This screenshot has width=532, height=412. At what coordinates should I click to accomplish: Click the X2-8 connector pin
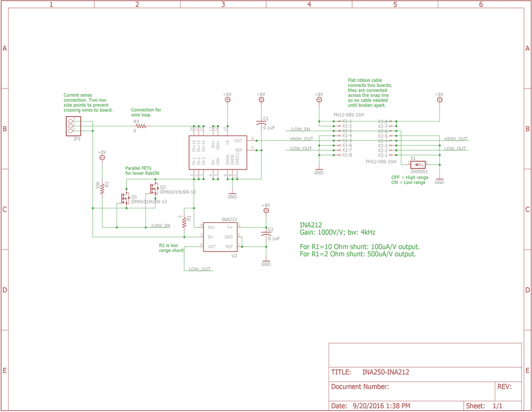[385, 122]
